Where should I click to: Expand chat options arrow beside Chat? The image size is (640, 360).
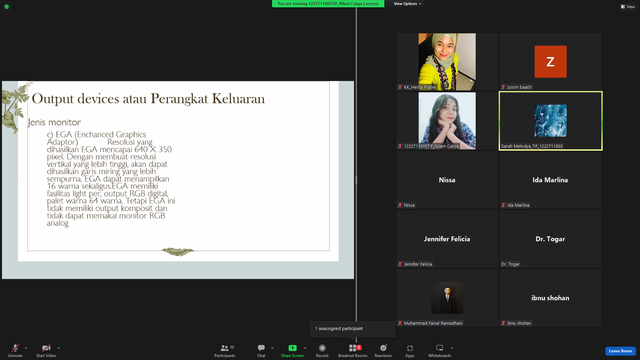coord(272,348)
